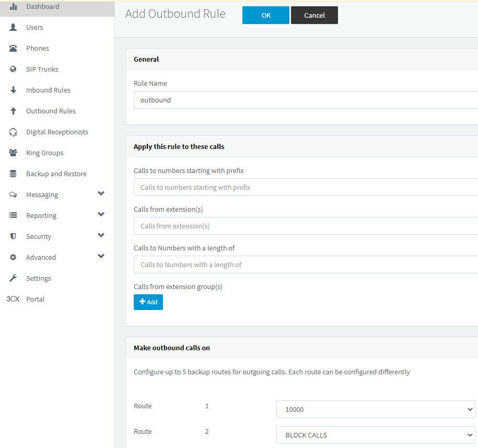
Task: Click the Users person icon
Action: tap(13, 28)
